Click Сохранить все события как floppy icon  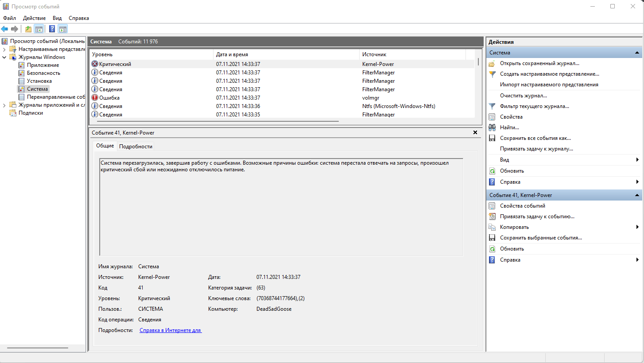click(492, 138)
